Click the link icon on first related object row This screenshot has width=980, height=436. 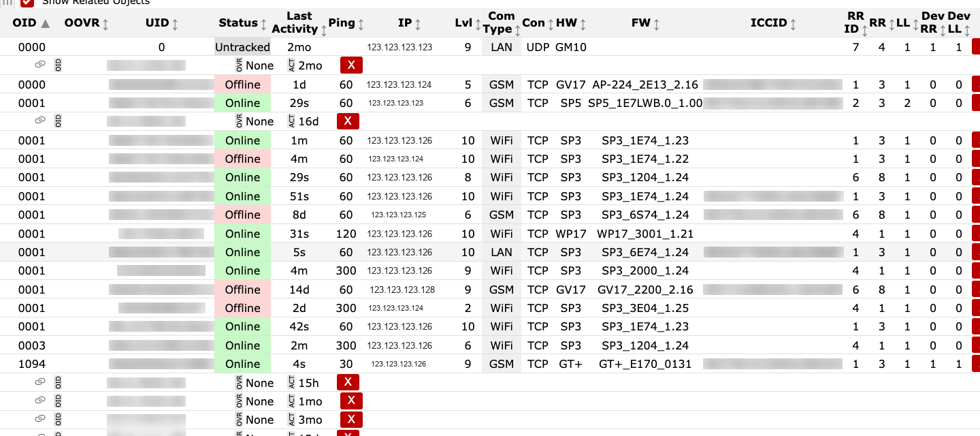tap(40, 65)
